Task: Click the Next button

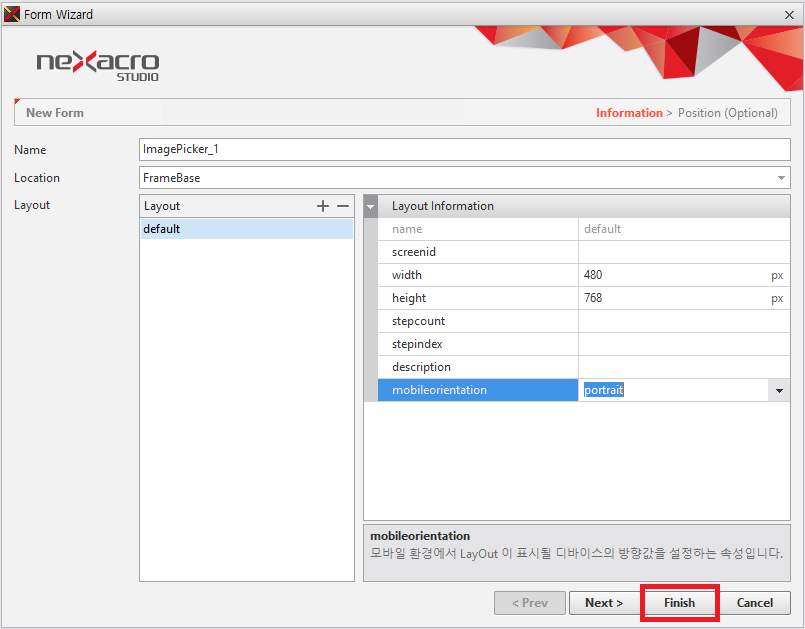Action: 604,603
